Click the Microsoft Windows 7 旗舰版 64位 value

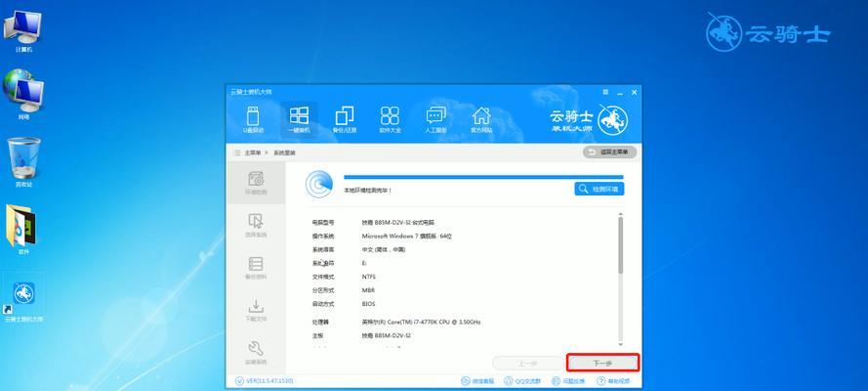[407, 236]
